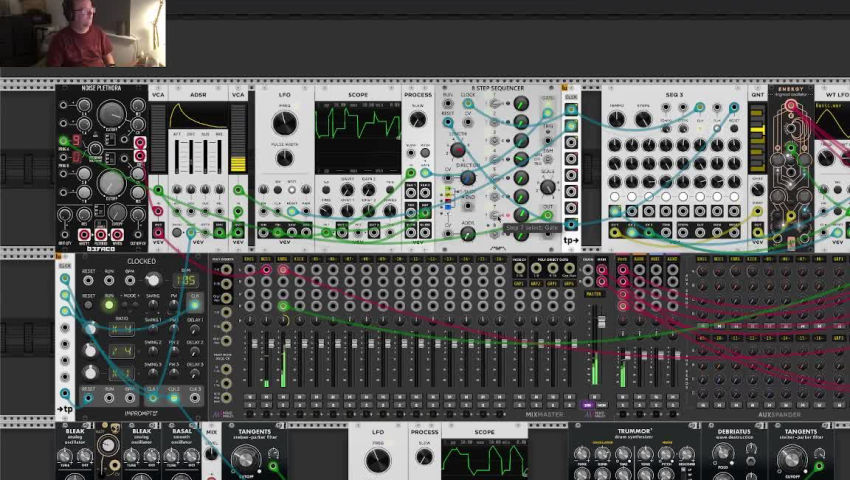Click the Clocked CLK 1 output jack
Image resolution: width=850 pixels, height=480 pixels.
coord(153,398)
